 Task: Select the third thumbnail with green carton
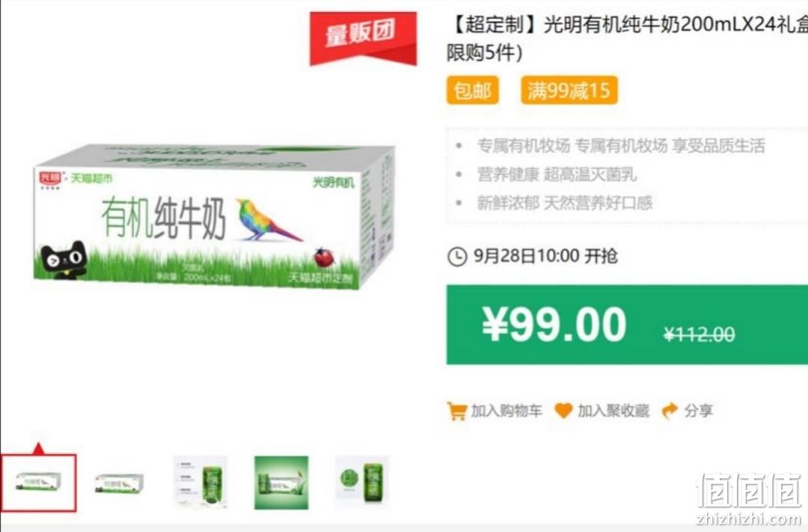(201, 483)
